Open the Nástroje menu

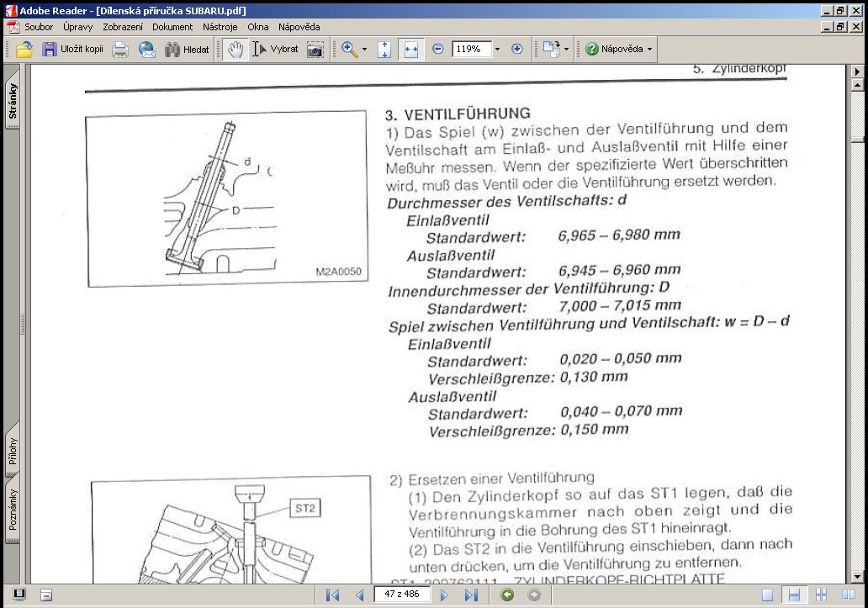point(220,27)
